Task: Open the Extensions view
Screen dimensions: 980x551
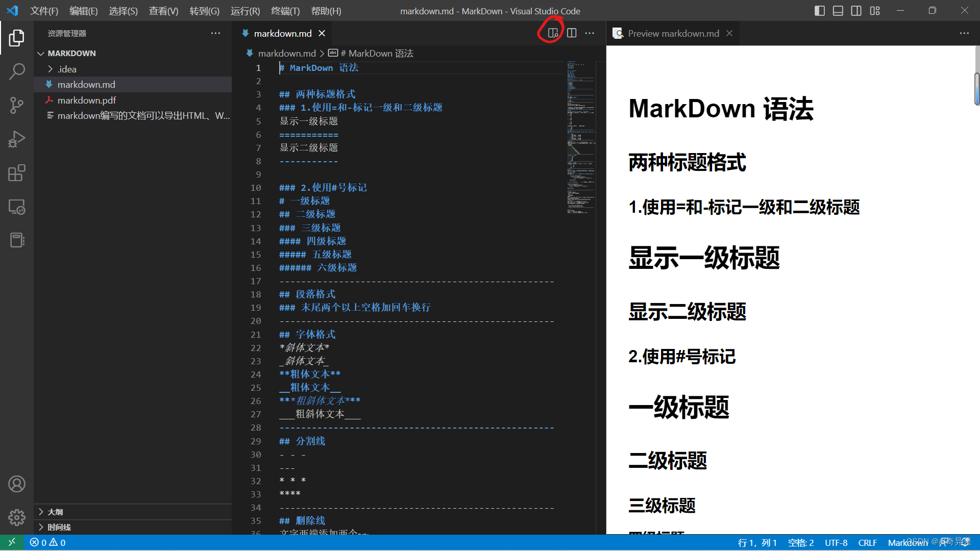Action: click(17, 173)
